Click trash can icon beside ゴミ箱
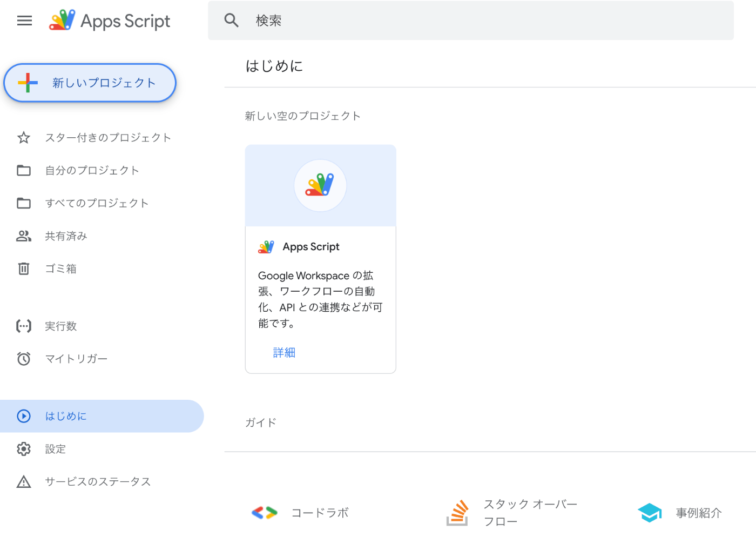756x557 pixels. coord(24,269)
